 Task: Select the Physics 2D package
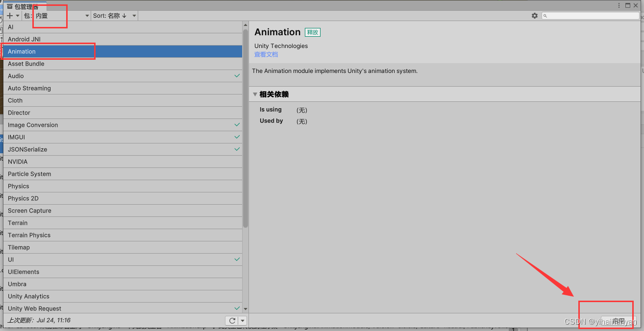click(123, 198)
